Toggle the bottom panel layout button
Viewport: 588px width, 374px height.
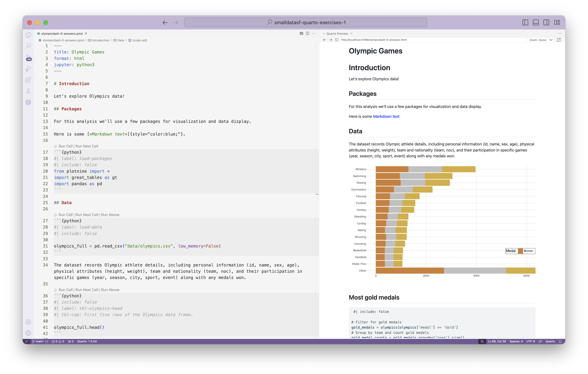click(x=536, y=22)
